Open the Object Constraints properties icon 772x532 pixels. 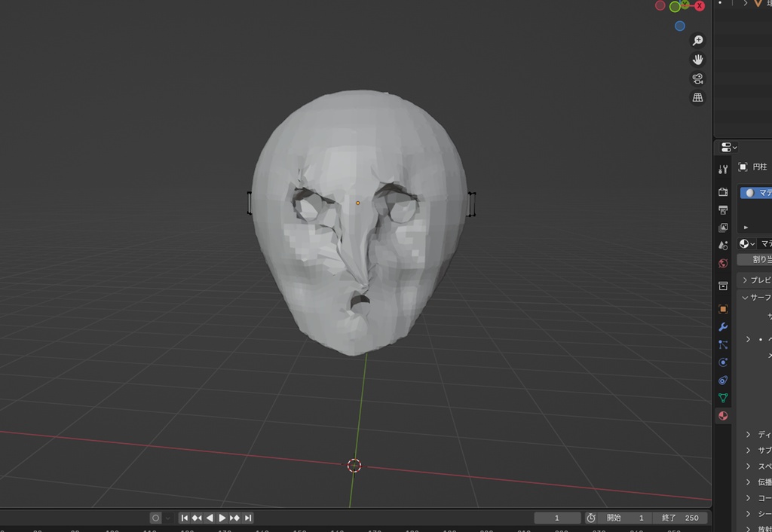click(x=723, y=380)
